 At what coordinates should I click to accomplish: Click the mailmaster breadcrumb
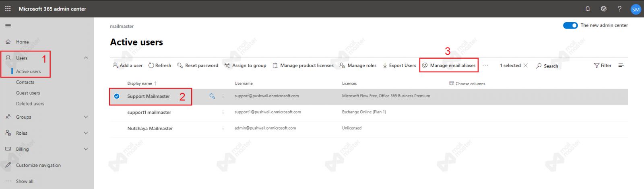pos(122,26)
